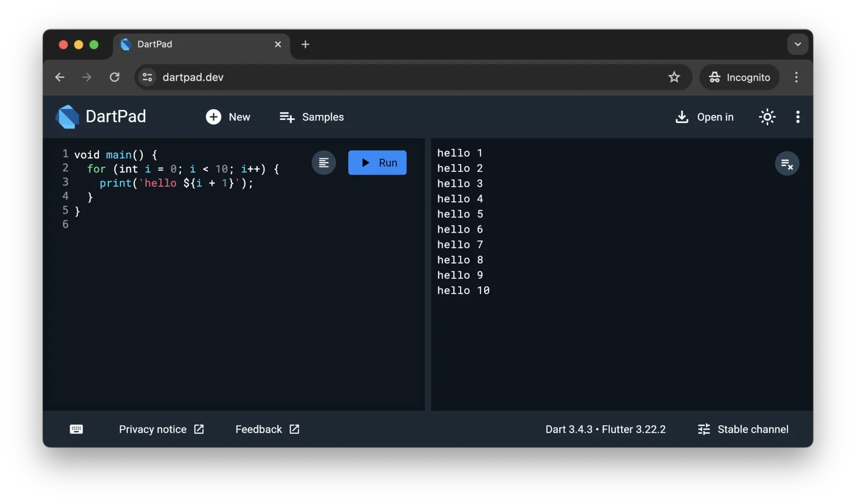Screen dimensions: 856x504
Task: View site information icon in address bar
Action: [148, 77]
